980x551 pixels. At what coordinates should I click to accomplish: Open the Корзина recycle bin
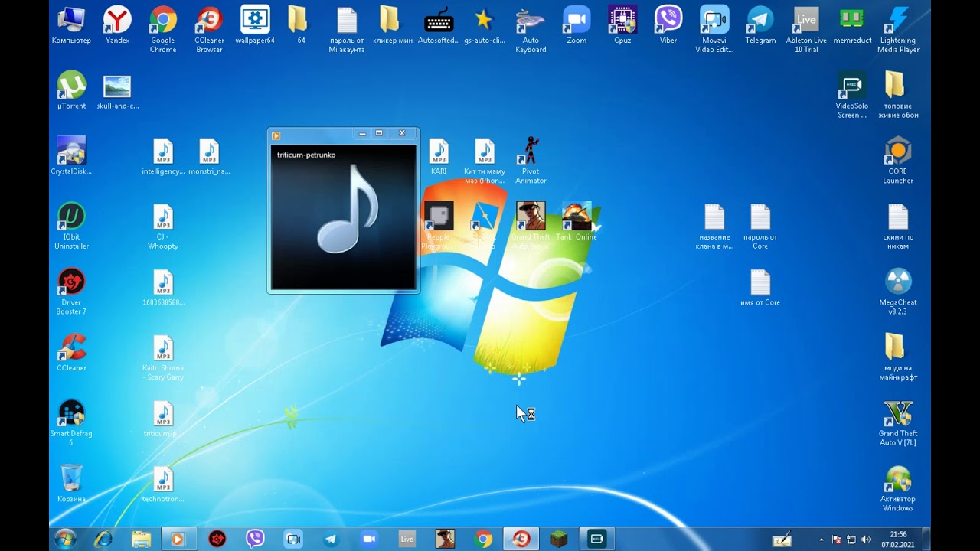pyautogui.click(x=71, y=484)
